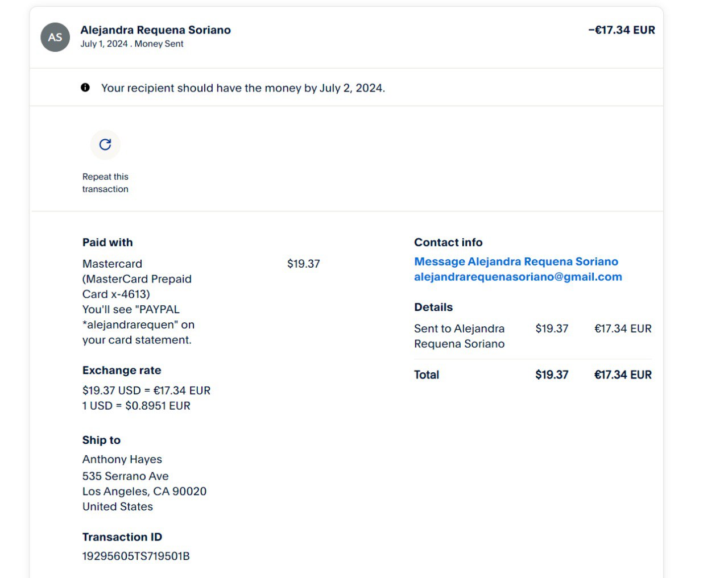Screen dimensions: 728x578
Task: Open Message Alejandra Requena Soriano link
Action: coord(516,261)
